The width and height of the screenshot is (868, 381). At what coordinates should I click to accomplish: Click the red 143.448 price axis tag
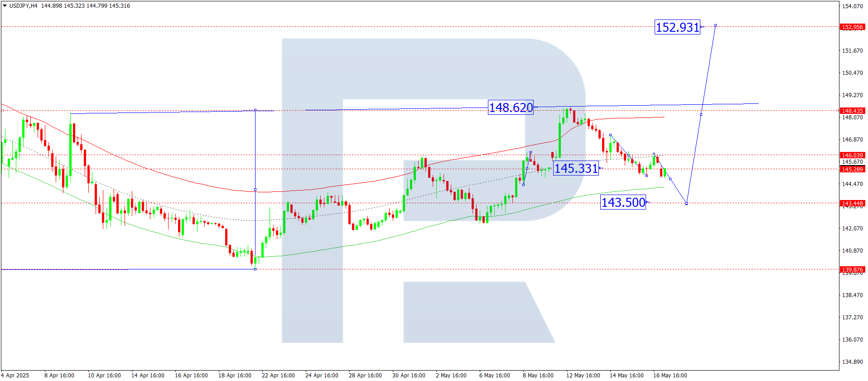852,203
